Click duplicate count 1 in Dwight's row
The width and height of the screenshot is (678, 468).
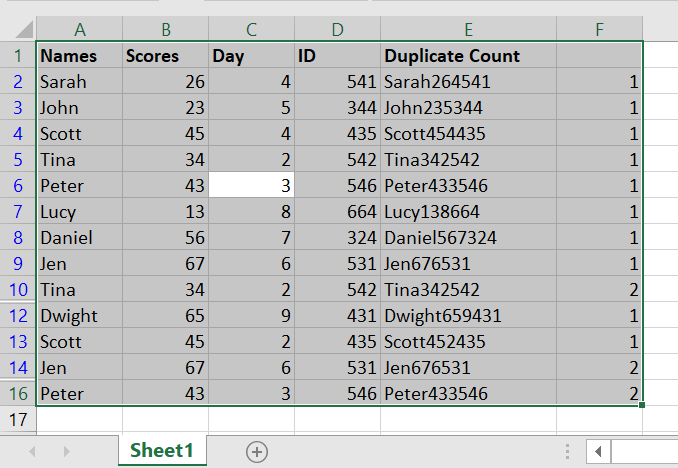(599, 315)
